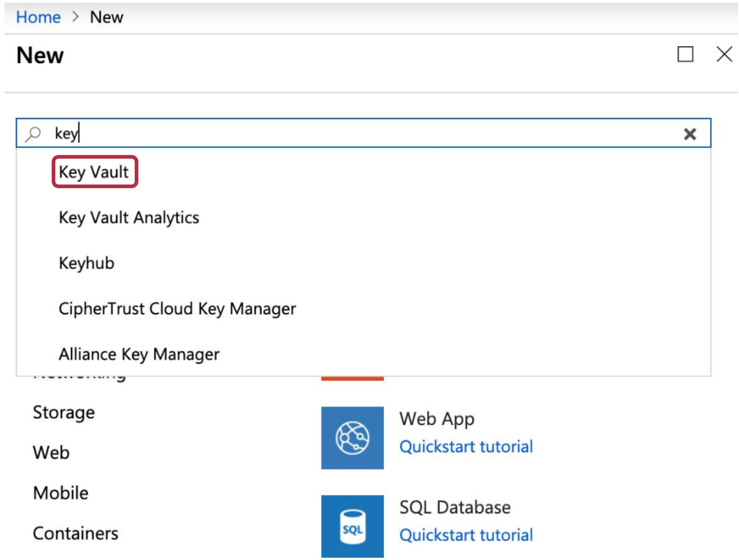Viewport: 739px width, 560px height.
Task: Select the Web App title
Action: pos(437,419)
